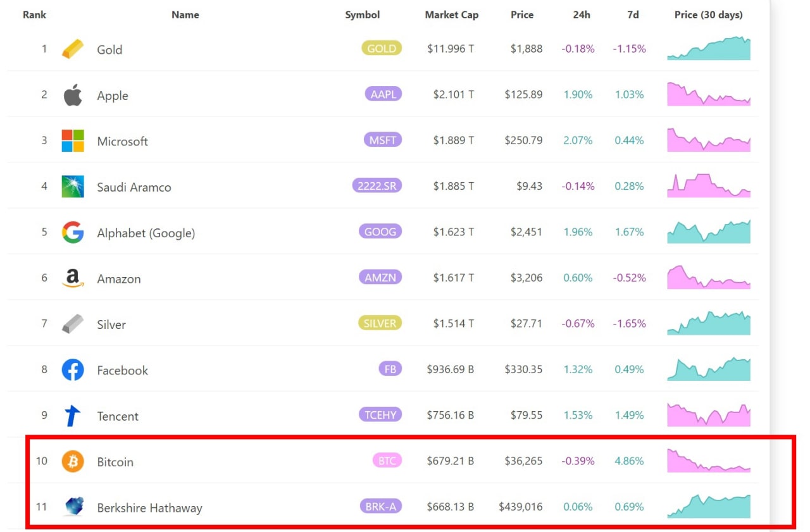Viewport: 810px width, 532px height.
Task: Click the AMZN symbol badge
Action: coord(380,277)
